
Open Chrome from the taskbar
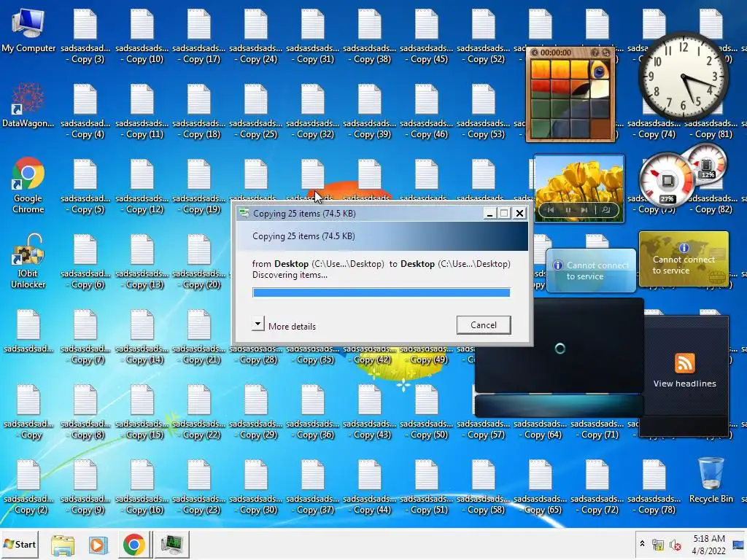134,545
